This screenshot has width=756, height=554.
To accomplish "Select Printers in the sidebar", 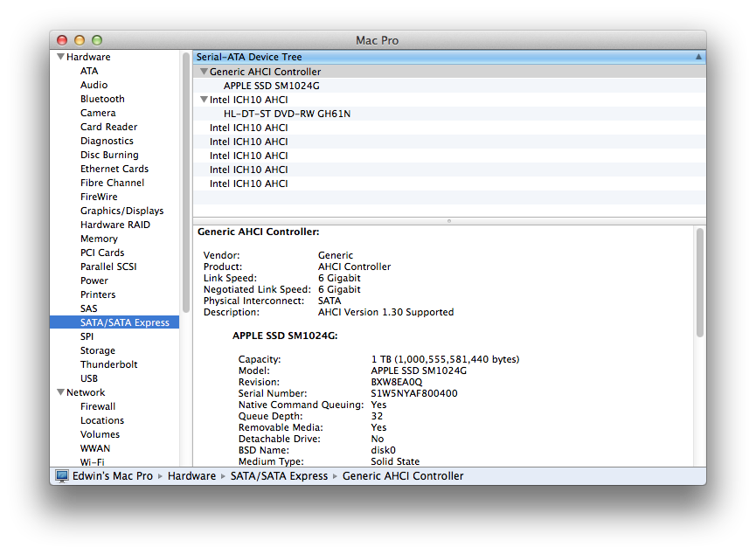I will coord(98,294).
